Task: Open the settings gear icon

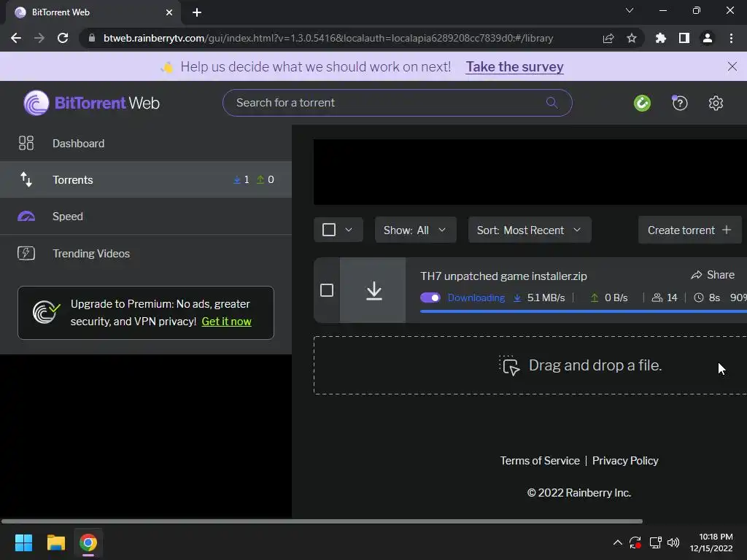Action: (716, 103)
